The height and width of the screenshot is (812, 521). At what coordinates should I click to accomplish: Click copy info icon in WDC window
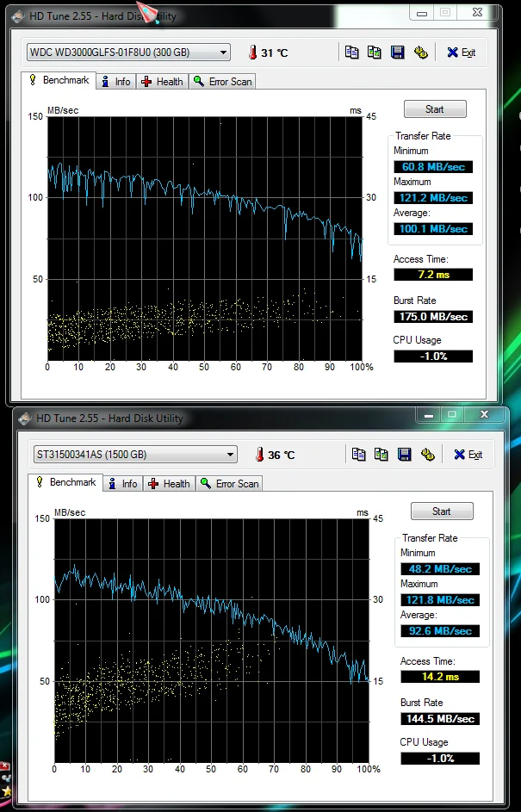click(x=351, y=53)
